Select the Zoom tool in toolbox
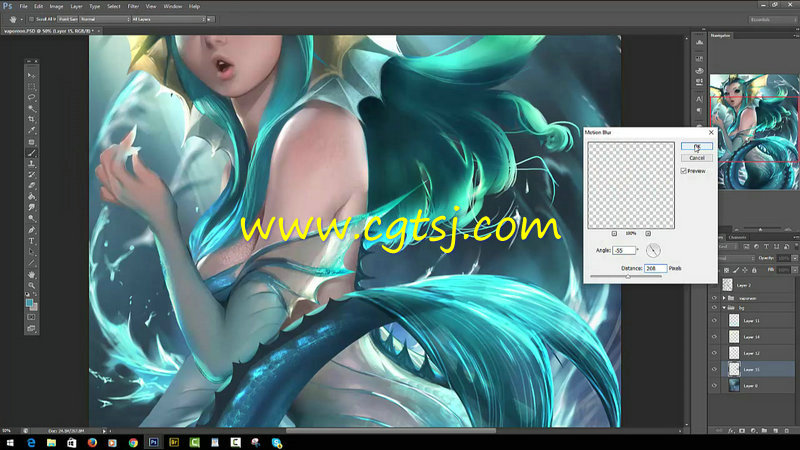 coord(31,285)
